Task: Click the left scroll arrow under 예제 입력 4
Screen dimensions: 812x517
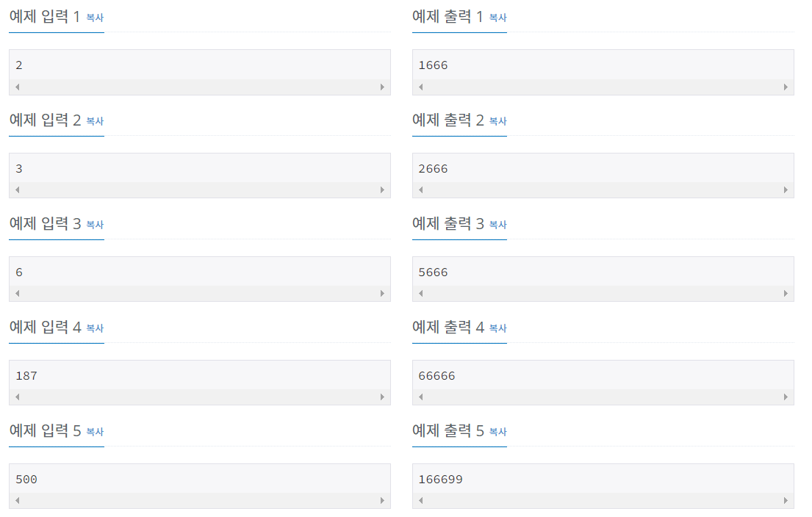Action: click(x=16, y=397)
